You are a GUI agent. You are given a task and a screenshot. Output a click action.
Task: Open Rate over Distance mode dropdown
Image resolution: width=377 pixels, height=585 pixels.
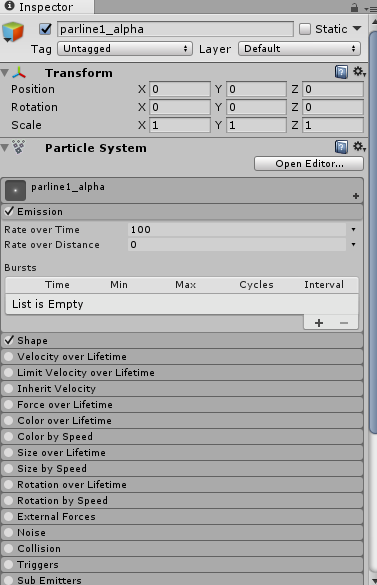353,245
